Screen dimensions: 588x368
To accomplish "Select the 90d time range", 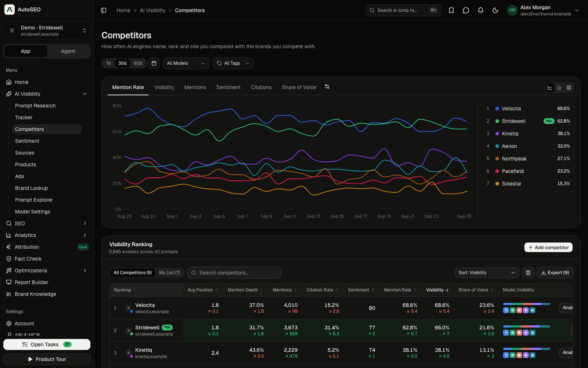I will tap(138, 63).
